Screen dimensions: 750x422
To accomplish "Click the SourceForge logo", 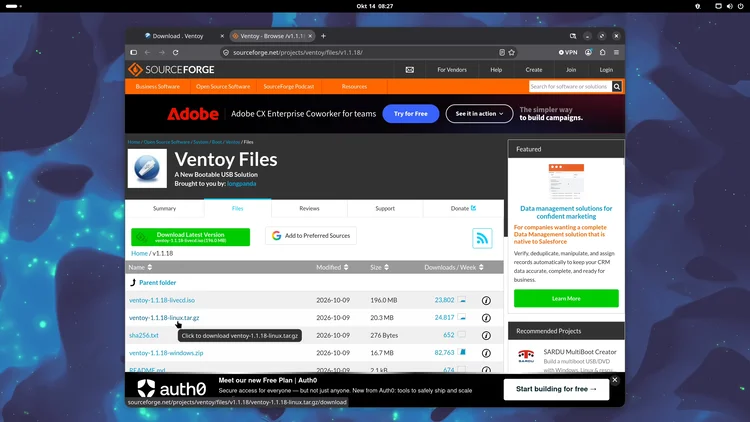I will pos(171,70).
